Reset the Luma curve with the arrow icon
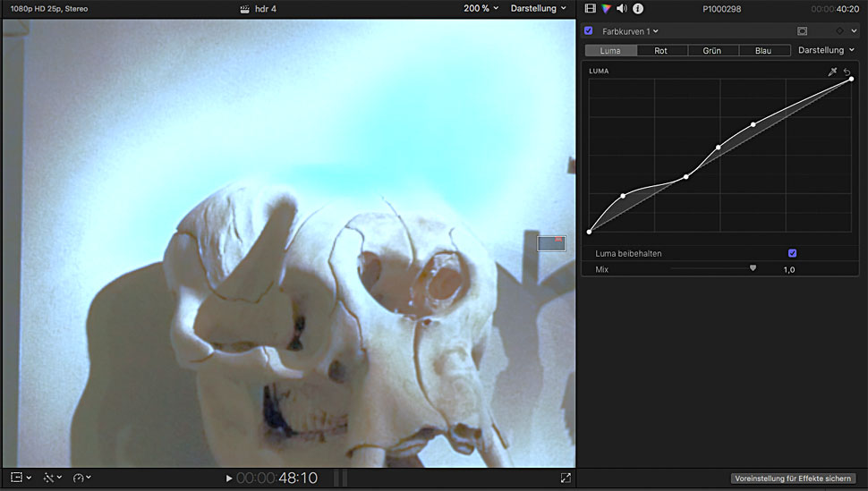 click(847, 72)
